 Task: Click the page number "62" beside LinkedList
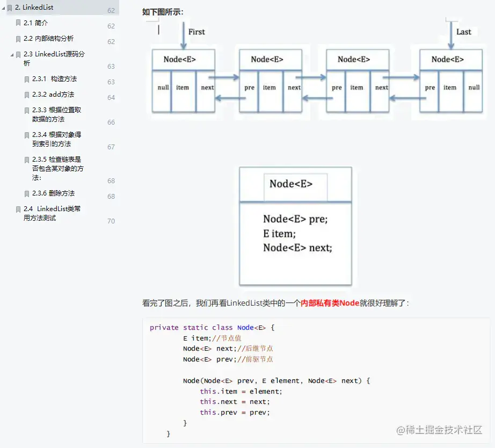click(x=111, y=9)
